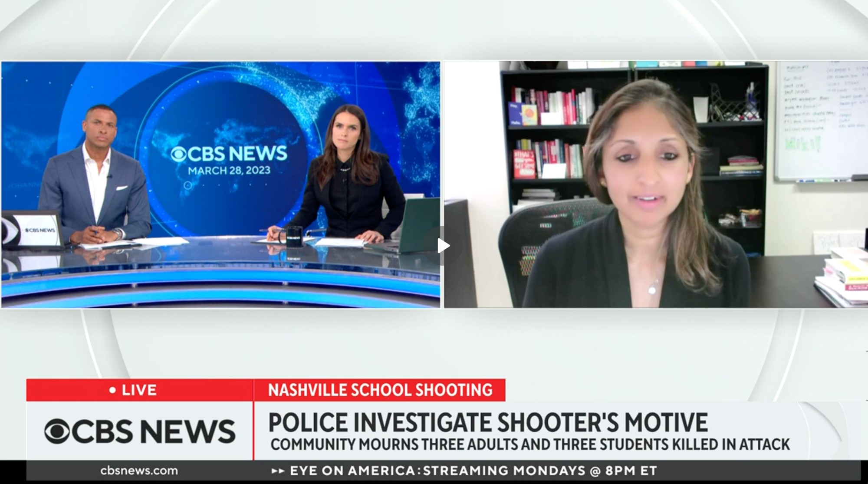Screen dimensions: 868x484
Task: Click the whiteboard behind the guest
Action: 820,122
